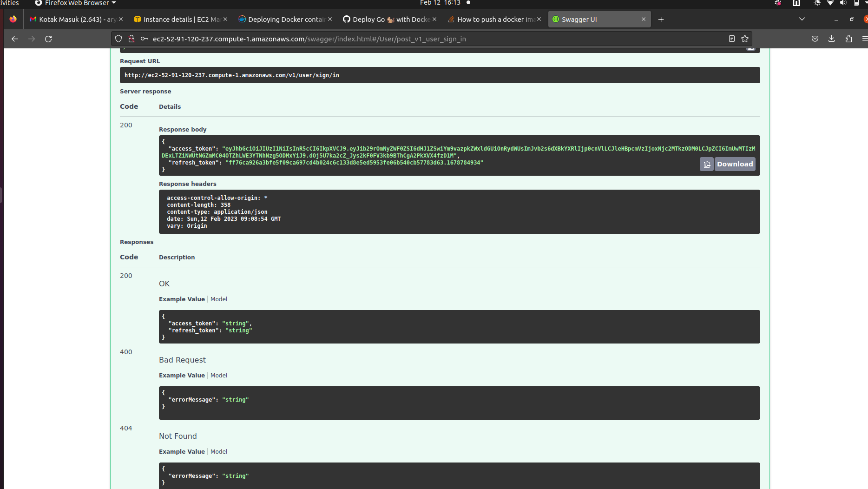Screen dimensions: 868x489
Task: Show Model for 400 Bad Request
Action: [219, 376]
